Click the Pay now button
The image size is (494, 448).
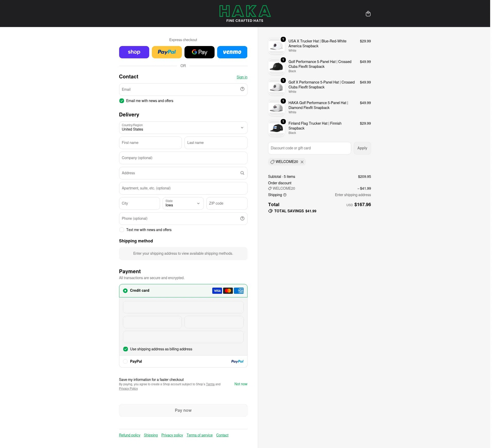(183, 410)
